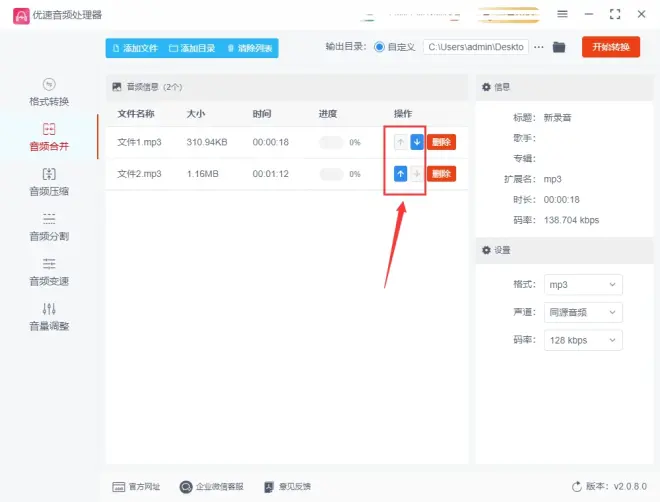Click the 00:01:12 duration cell
The image size is (660, 502).
point(271,174)
